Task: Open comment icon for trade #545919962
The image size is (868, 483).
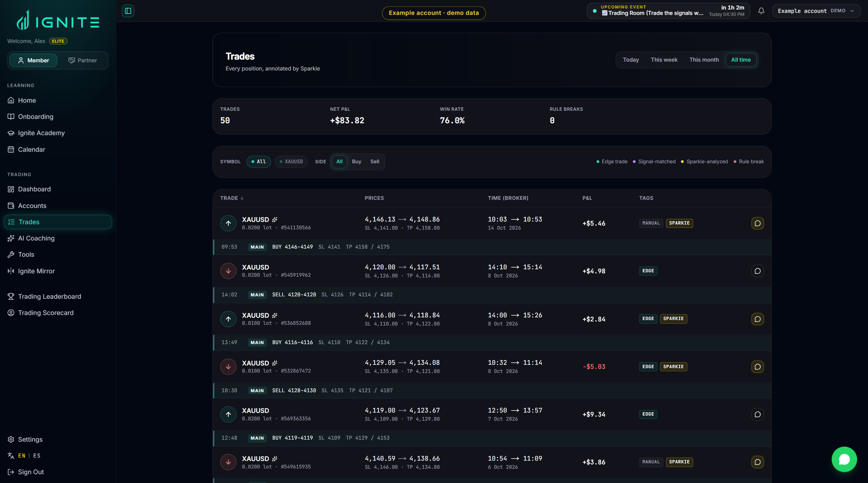Action: [x=757, y=271]
